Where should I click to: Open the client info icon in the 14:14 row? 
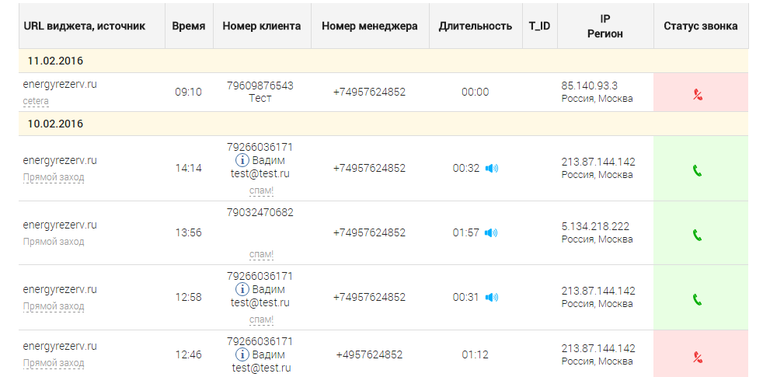[242, 161]
